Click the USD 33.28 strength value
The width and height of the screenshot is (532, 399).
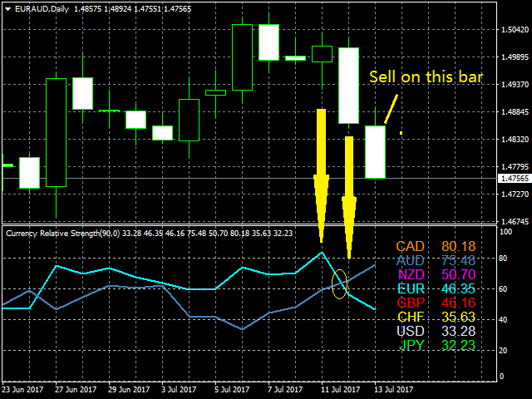click(458, 331)
